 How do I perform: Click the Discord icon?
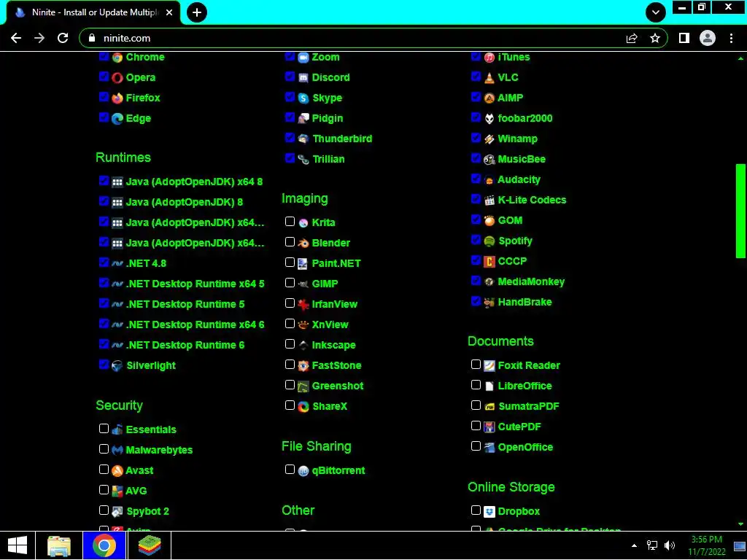pyautogui.click(x=303, y=77)
